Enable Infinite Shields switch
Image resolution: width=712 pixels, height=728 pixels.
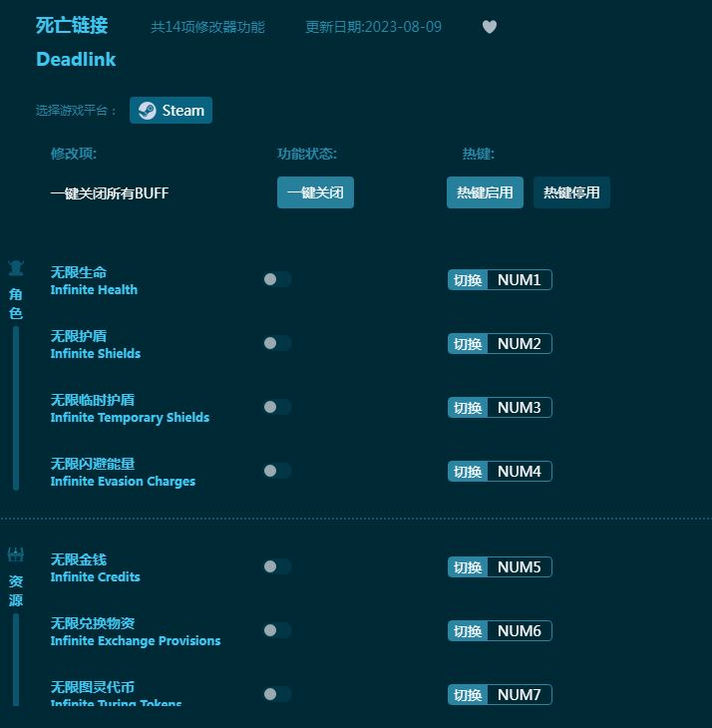point(276,343)
